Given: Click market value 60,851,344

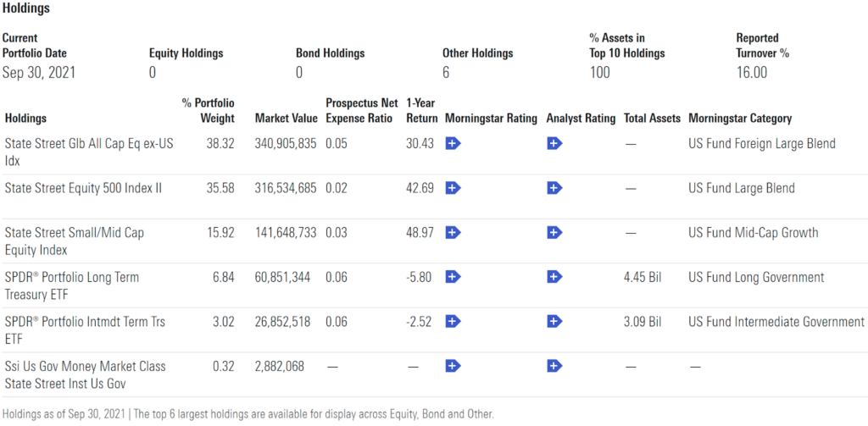Looking at the screenshot, I should pos(282,277).
